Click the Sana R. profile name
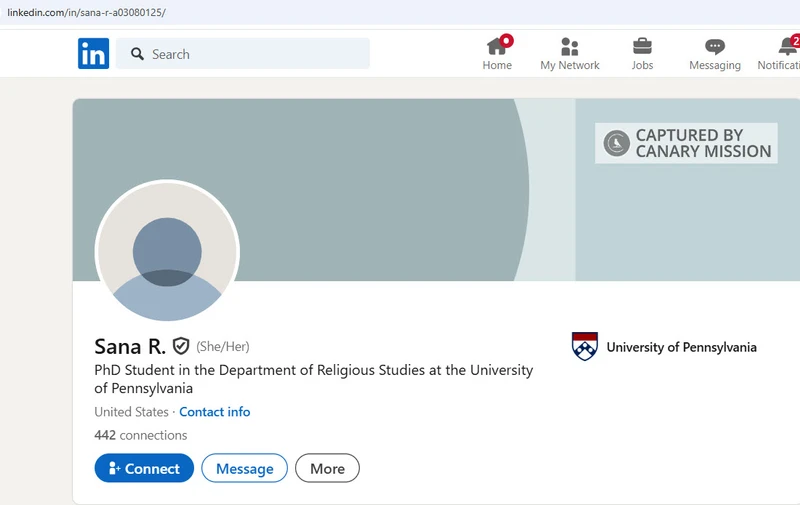 (x=130, y=346)
